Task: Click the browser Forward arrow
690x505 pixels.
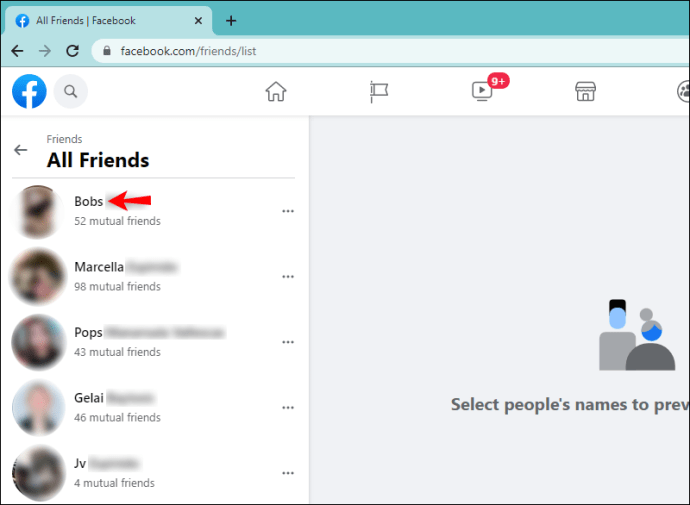Action: tap(45, 51)
